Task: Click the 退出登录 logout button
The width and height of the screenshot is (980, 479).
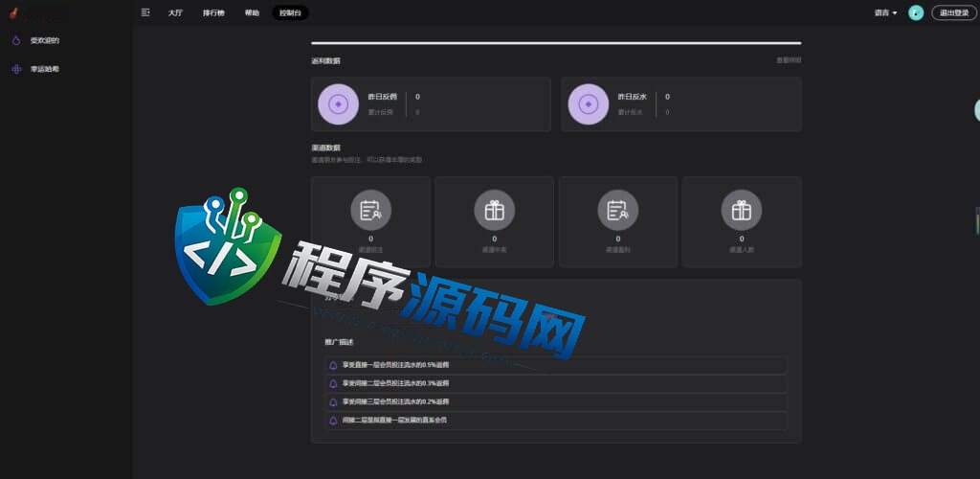Action: (x=954, y=12)
